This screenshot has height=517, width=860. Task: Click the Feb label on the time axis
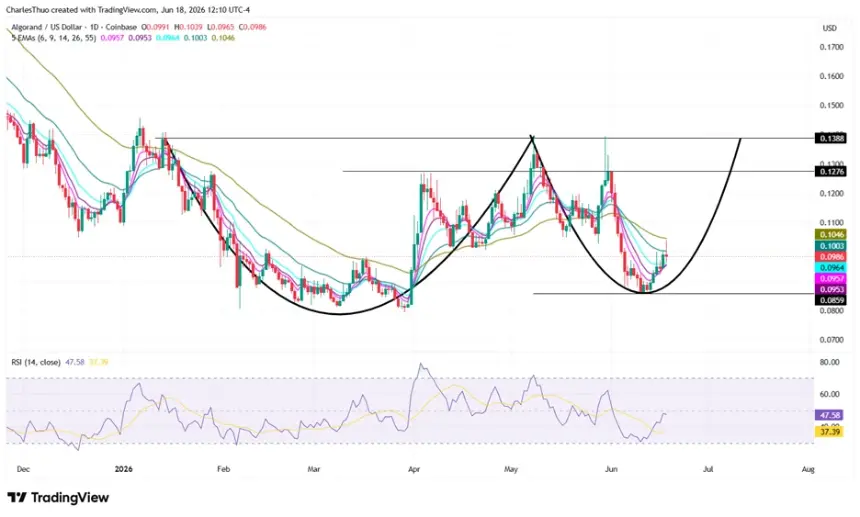(223, 469)
